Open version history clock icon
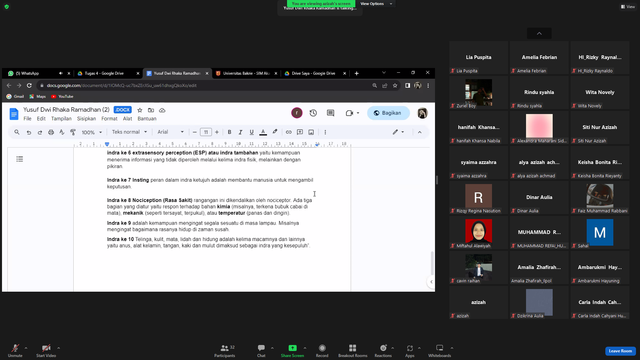The image size is (640, 360). click(313, 113)
